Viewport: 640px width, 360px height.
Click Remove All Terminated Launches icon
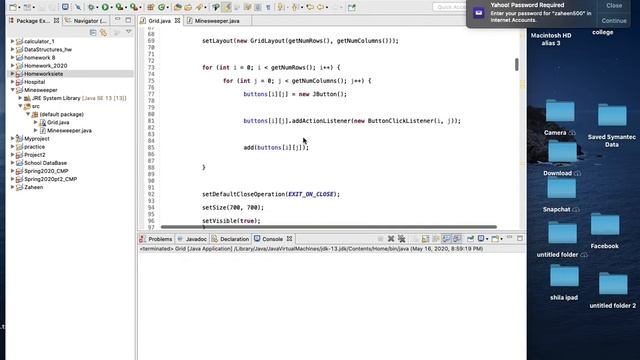(402, 239)
